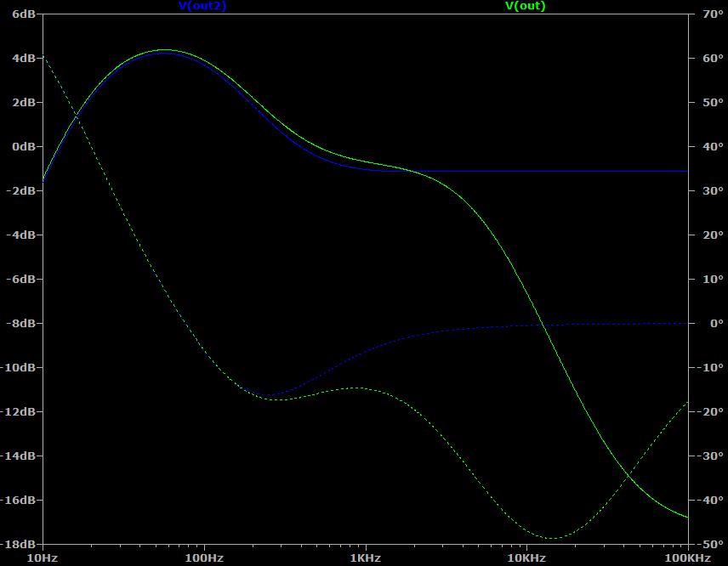Image resolution: width=728 pixels, height=566 pixels.
Task: Click the 100KHz frequency axis label
Action: [x=687, y=558]
